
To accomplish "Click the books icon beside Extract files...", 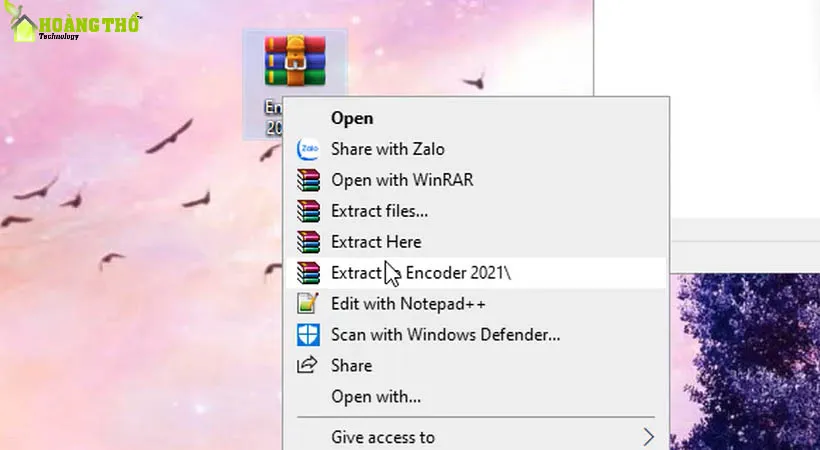I will point(309,211).
